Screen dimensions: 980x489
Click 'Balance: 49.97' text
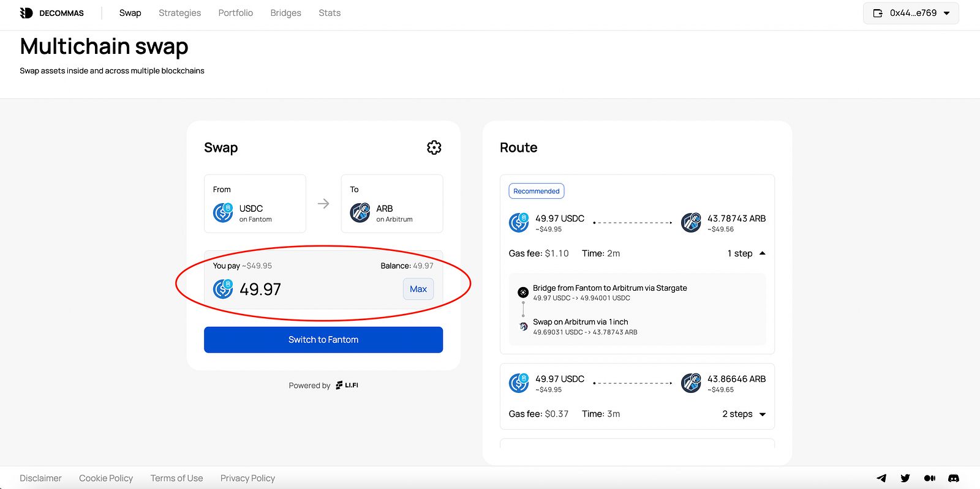(x=407, y=266)
